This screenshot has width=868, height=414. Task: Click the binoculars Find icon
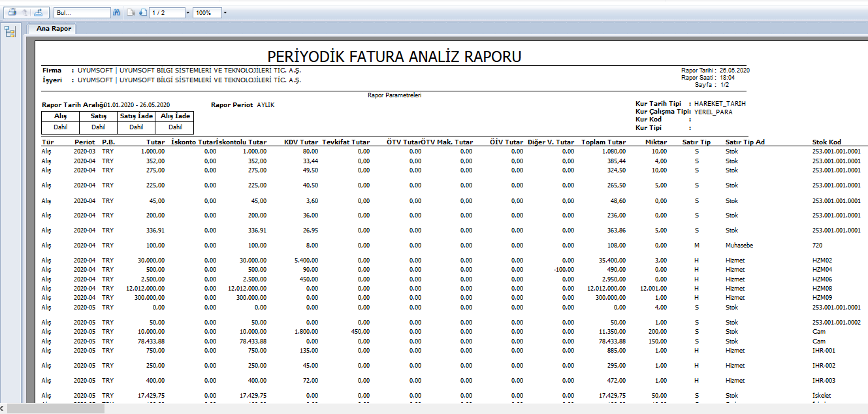coord(117,12)
